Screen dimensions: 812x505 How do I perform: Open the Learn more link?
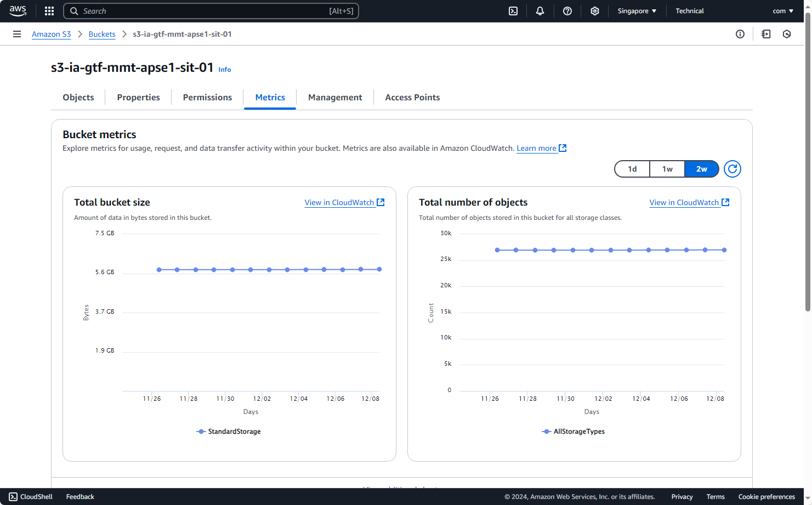536,148
